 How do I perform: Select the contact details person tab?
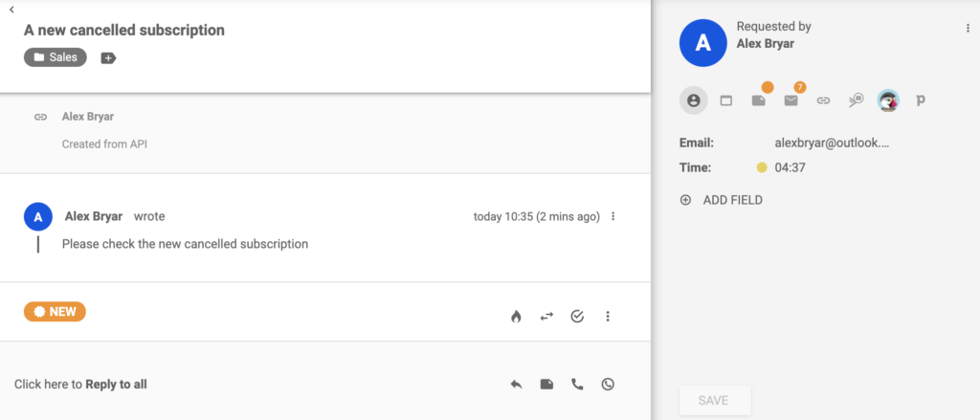(x=694, y=99)
